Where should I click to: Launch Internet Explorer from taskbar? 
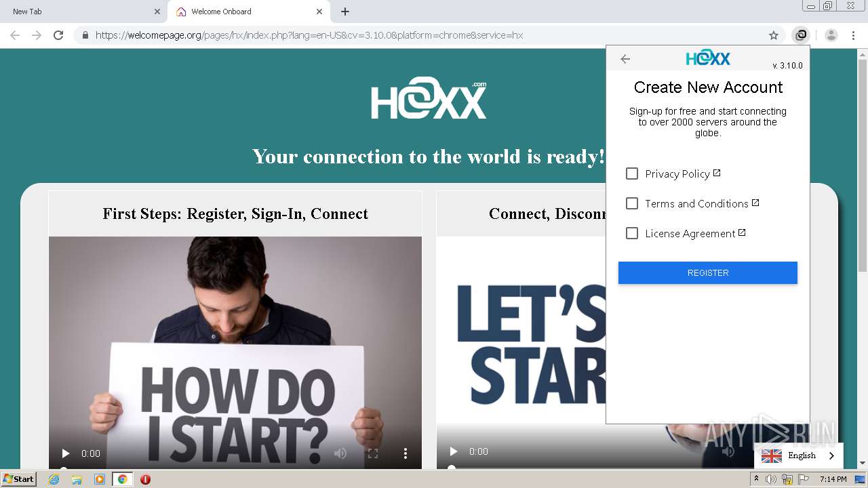pos(54,479)
